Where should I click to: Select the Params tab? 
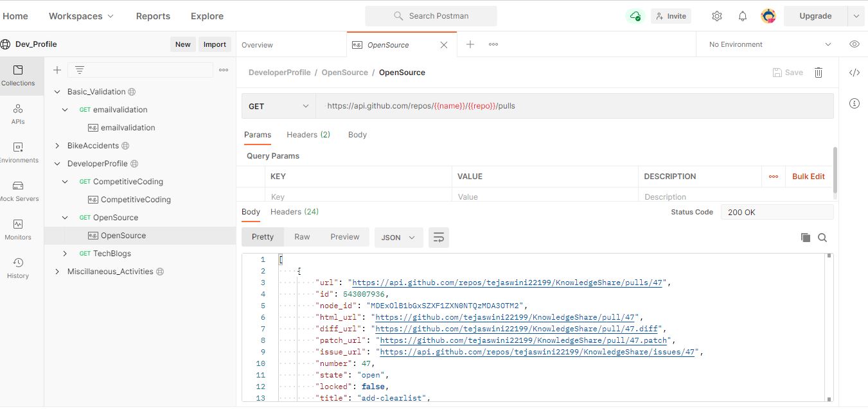[x=258, y=135]
